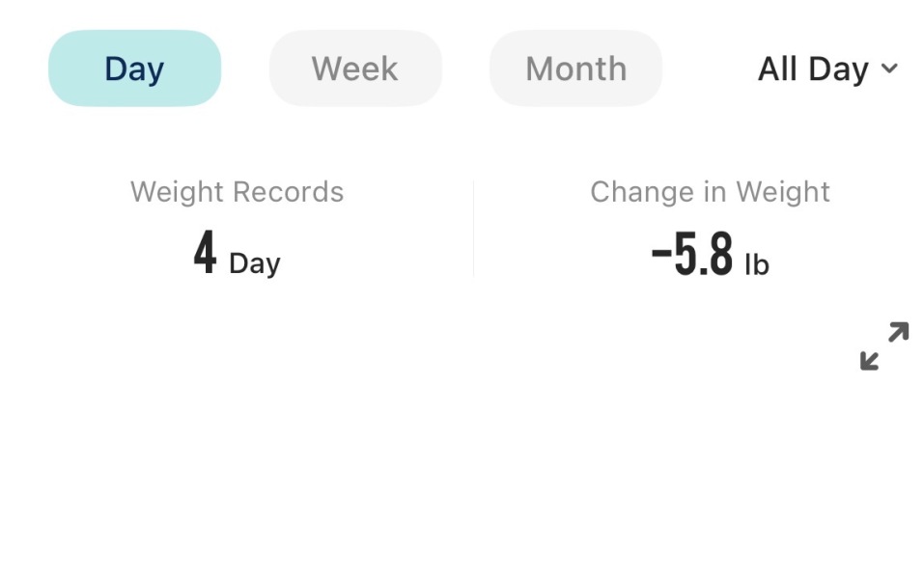Image resolution: width=924 pixels, height=579 pixels.
Task: Click the empty chart area below stats
Action: click(462, 463)
